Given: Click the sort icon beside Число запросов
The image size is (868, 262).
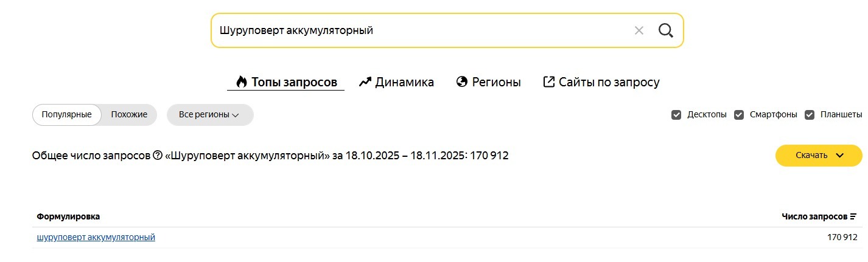Looking at the screenshot, I should [853, 216].
